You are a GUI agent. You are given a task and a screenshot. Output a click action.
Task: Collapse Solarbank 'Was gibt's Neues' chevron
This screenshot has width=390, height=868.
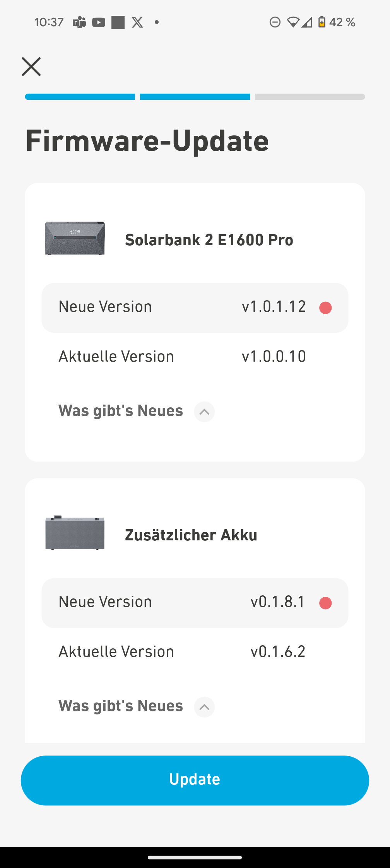pyautogui.click(x=204, y=412)
